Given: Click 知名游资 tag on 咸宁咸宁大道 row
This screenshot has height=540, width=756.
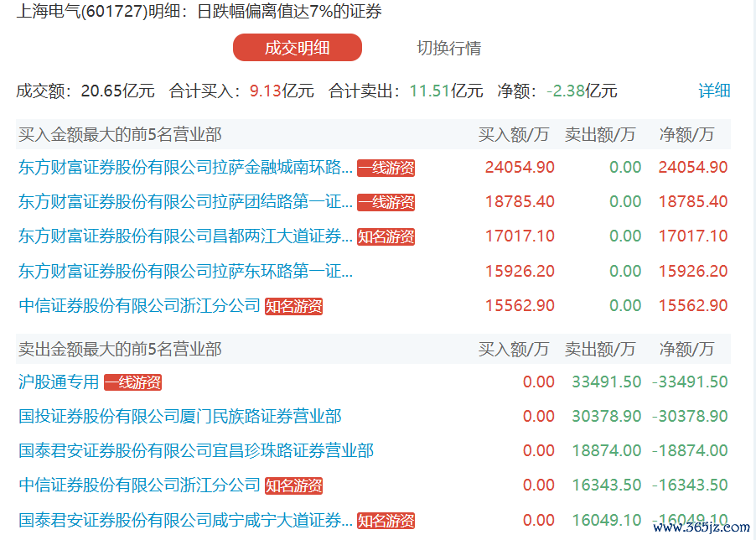Looking at the screenshot, I should pyautogui.click(x=386, y=521).
